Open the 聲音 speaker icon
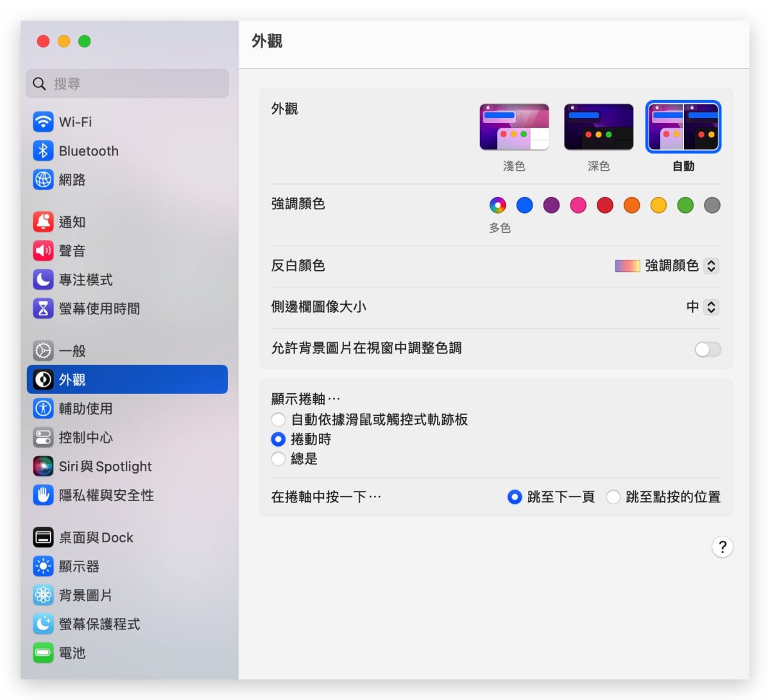 pyautogui.click(x=43, y=251)
